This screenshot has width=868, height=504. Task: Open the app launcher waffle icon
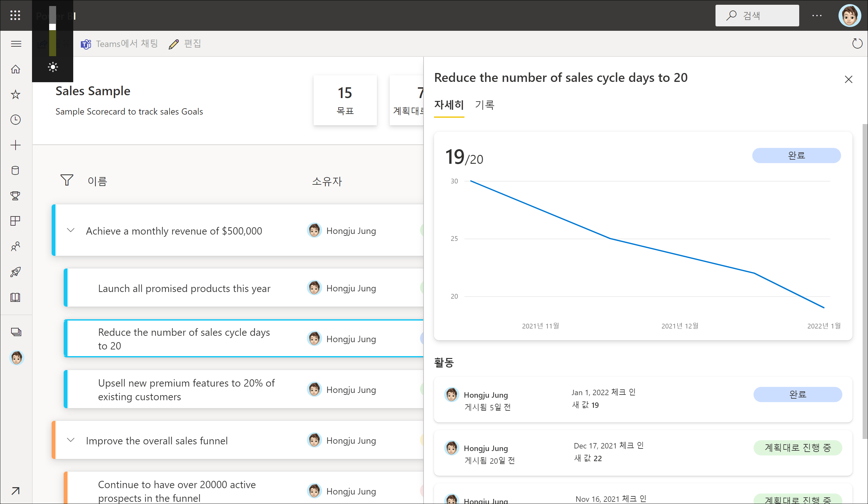click(15, 15)
